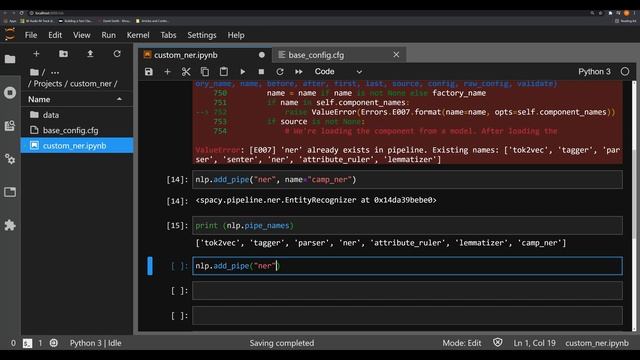640x360 pixels.
Task: Click the trusted notebook shield icon
Action: [x=498, y=342]
